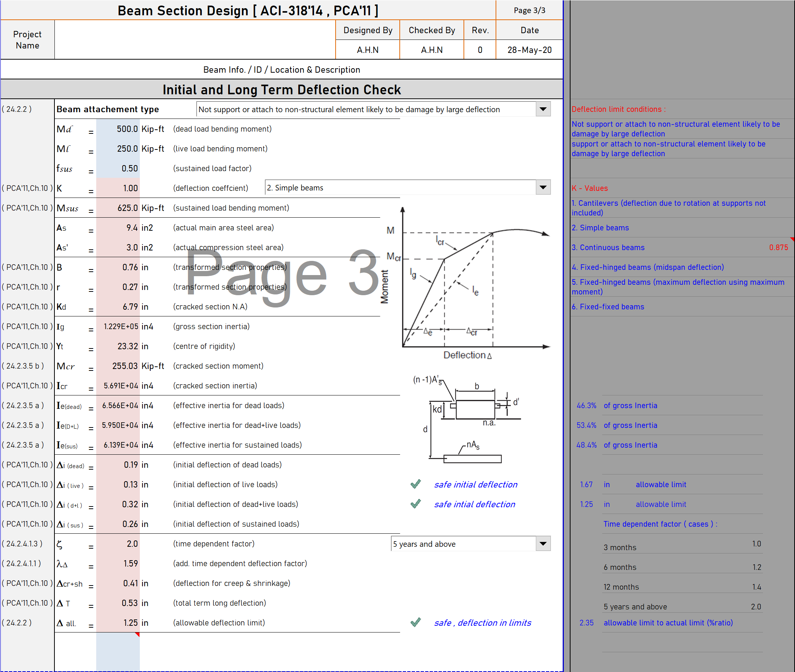Open the beam attachment type dropdown arrow

tap(543, 109)
